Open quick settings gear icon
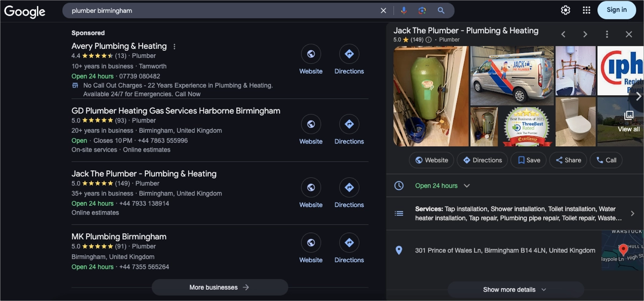Screen dimensions: 644x301 pyautogui.click(x=566, y=10)
